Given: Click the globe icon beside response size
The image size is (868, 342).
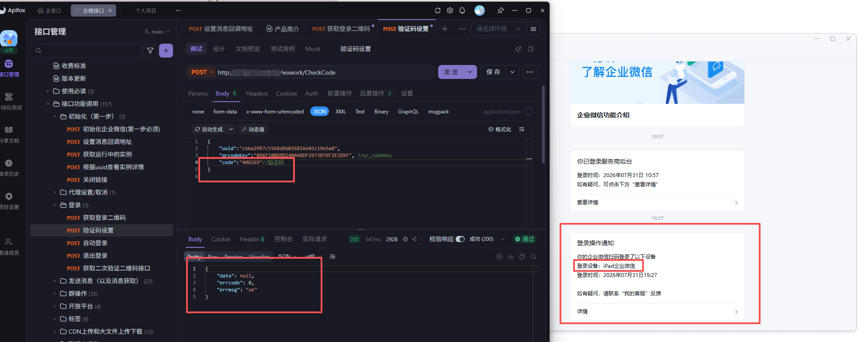Looking at the screenshot, I should 405,239.
